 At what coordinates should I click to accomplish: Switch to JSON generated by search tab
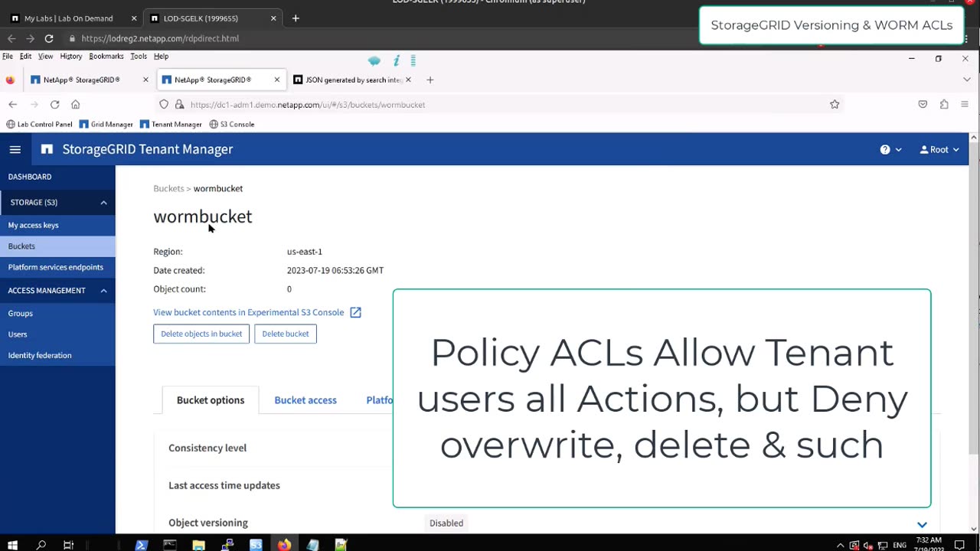pyautogui.click(x=353, y=80)
